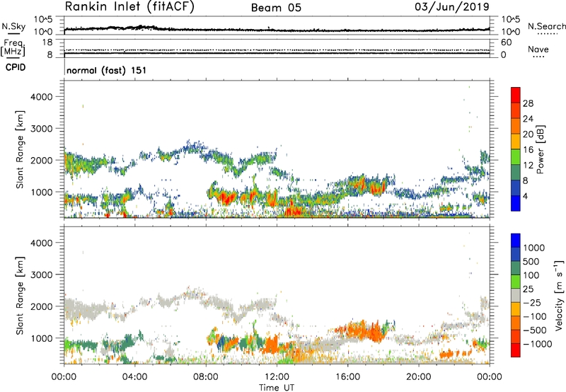Click the '60' Nave axis tick label
This screenshot has height=392, width=566.
coord(507,42)
